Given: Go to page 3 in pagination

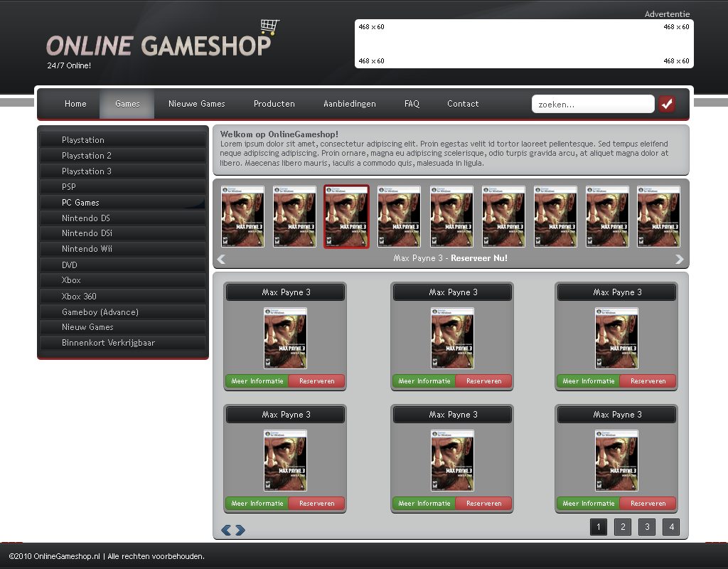Looking at the screenshot, I should [647, 527].
